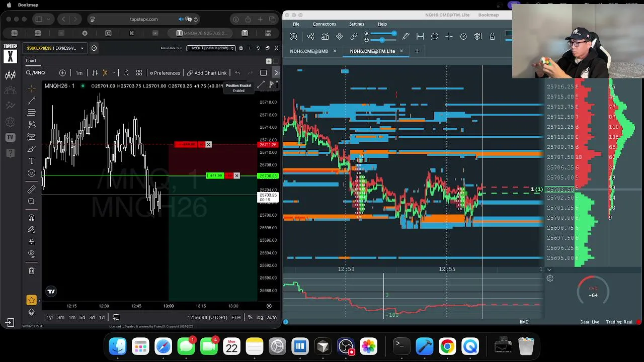Add a symbol to compare with plus
This screenshot has height=362, width=644.
(62, 73)
